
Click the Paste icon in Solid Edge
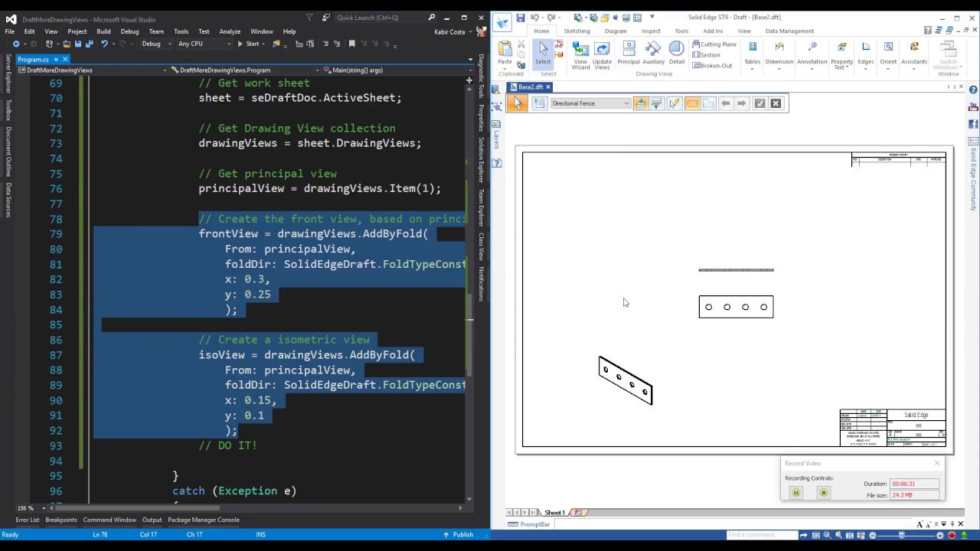tap(505, 51)
